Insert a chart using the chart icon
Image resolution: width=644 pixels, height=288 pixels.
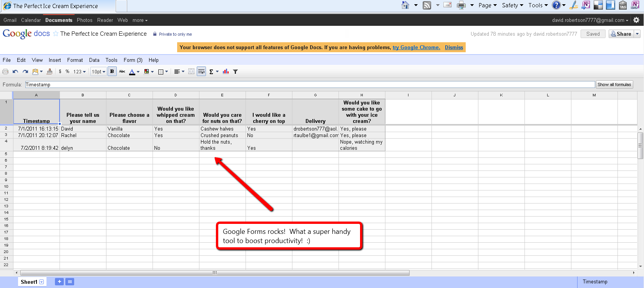point(226,72)
